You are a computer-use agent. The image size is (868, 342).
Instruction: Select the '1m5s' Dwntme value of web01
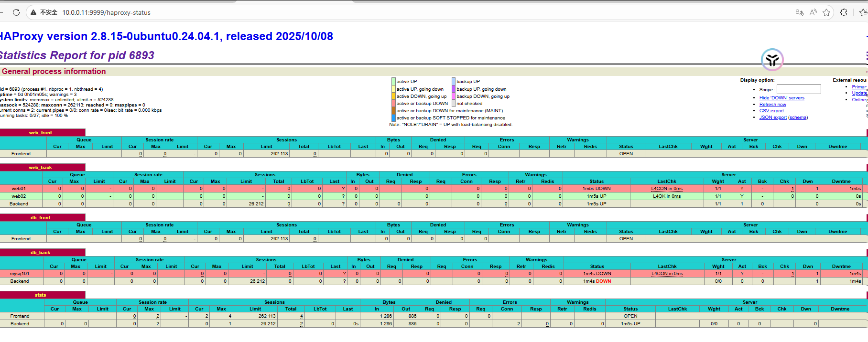click(855, 189)
